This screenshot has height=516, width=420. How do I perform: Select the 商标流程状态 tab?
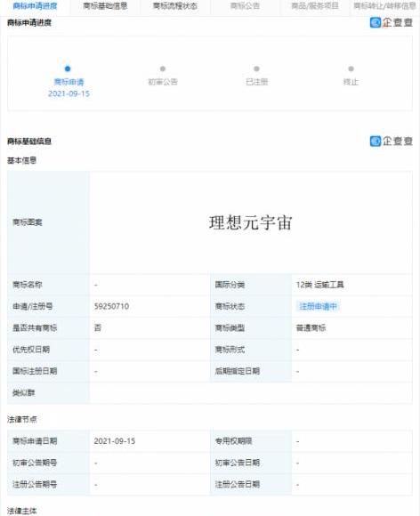(x=175, y=6)
